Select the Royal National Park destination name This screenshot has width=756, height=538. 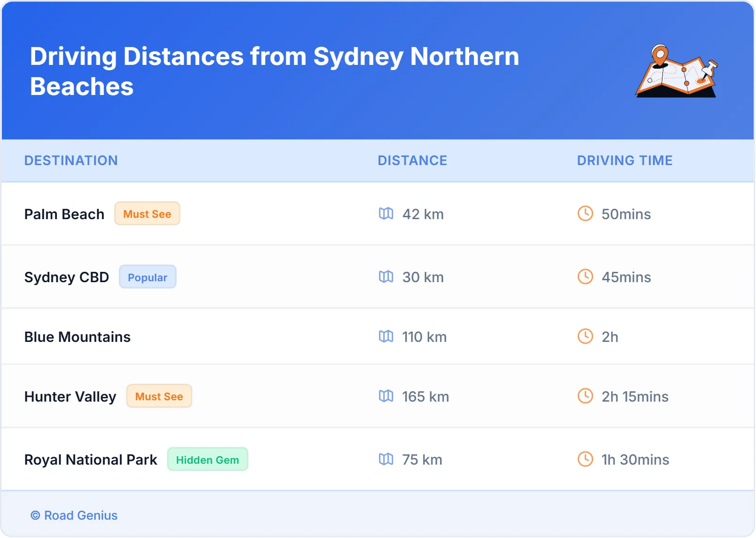pyautogui.click(x=91, y=459)
